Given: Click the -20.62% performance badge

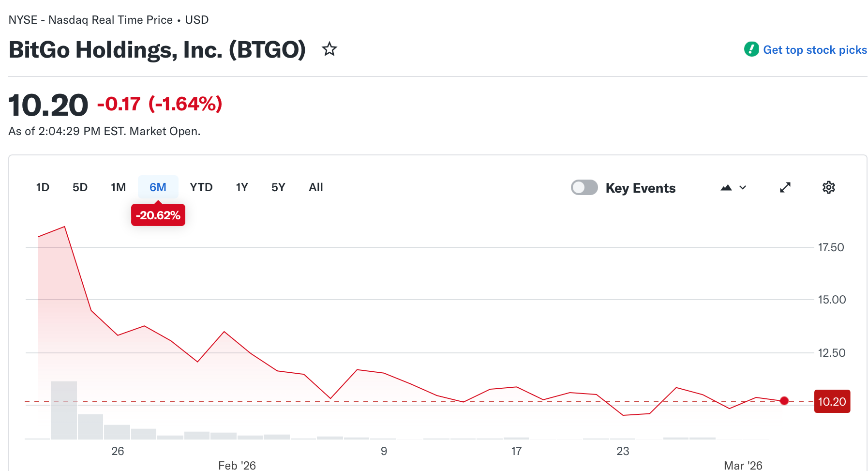Looking at the screenshot, I should pos(158,215).
